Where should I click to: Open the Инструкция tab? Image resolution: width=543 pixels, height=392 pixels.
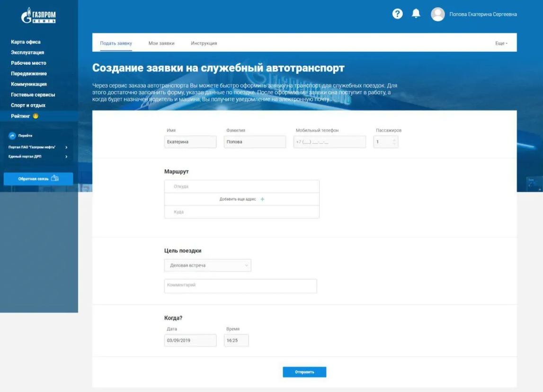204,43
